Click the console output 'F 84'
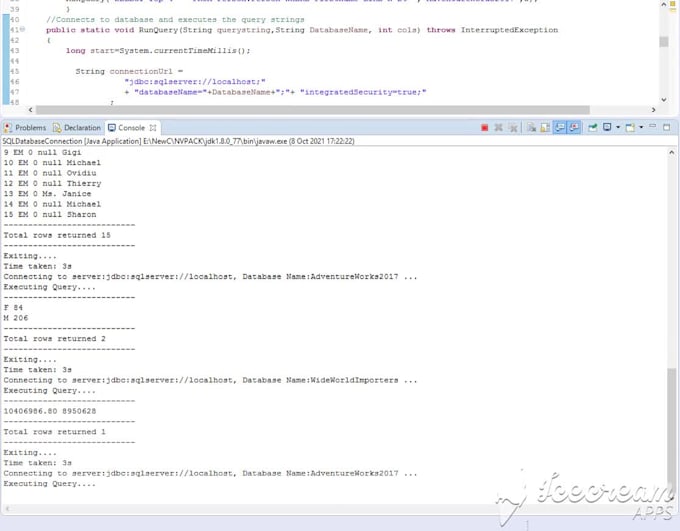 pyautogui.click(x=13, y=308)
